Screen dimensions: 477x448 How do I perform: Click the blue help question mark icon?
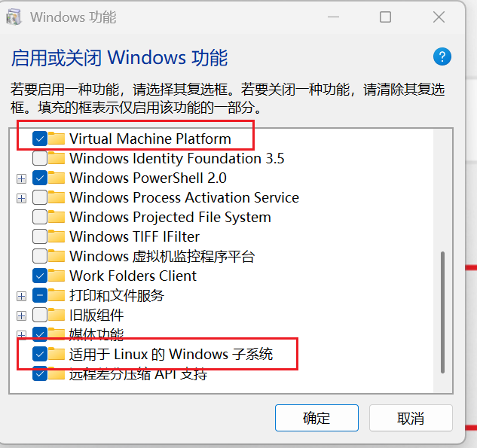[x=442, y=57]
